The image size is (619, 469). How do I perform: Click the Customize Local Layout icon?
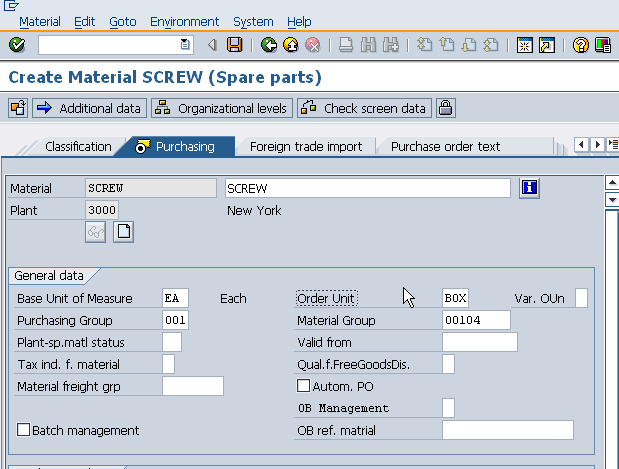[603, 45]
